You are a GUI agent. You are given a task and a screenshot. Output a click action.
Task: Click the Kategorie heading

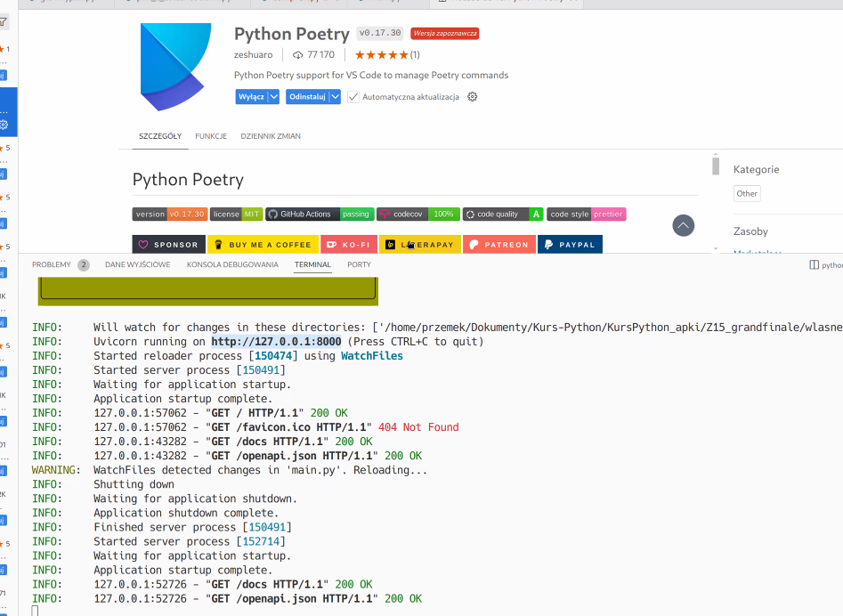(x=756, y=169)
